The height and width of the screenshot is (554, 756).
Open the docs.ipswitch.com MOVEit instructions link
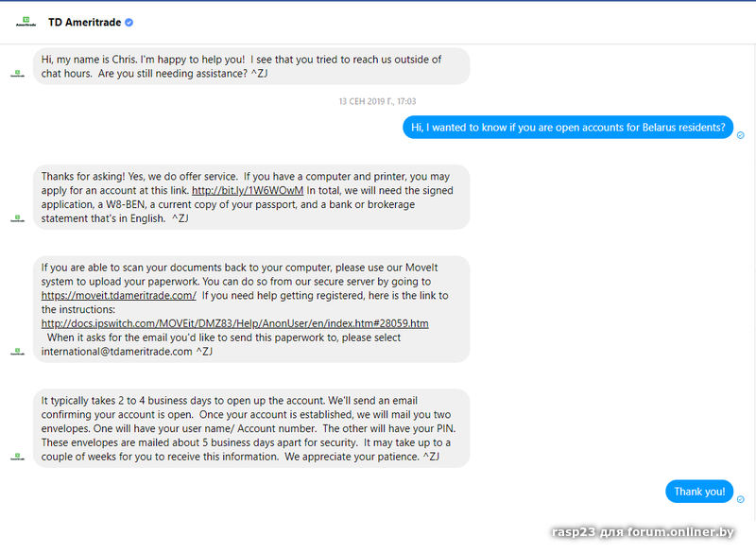[234, 323]
